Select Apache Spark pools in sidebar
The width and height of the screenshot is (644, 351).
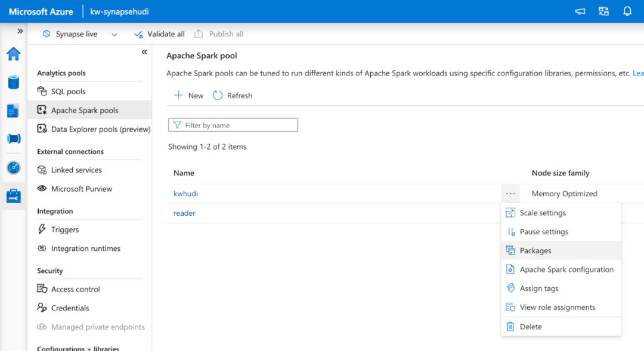pyautogui.click(x=89, y=110)
